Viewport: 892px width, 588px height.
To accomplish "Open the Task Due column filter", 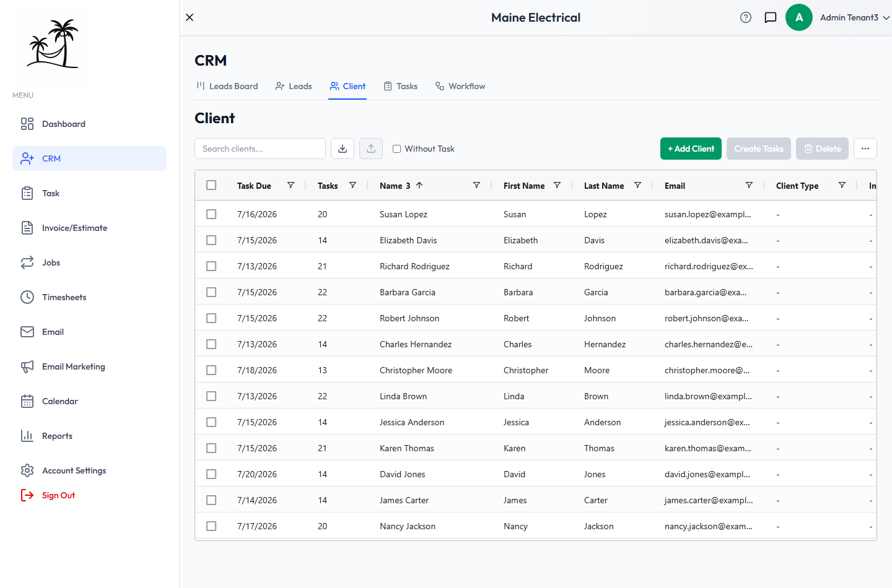I will click(291, 185).
